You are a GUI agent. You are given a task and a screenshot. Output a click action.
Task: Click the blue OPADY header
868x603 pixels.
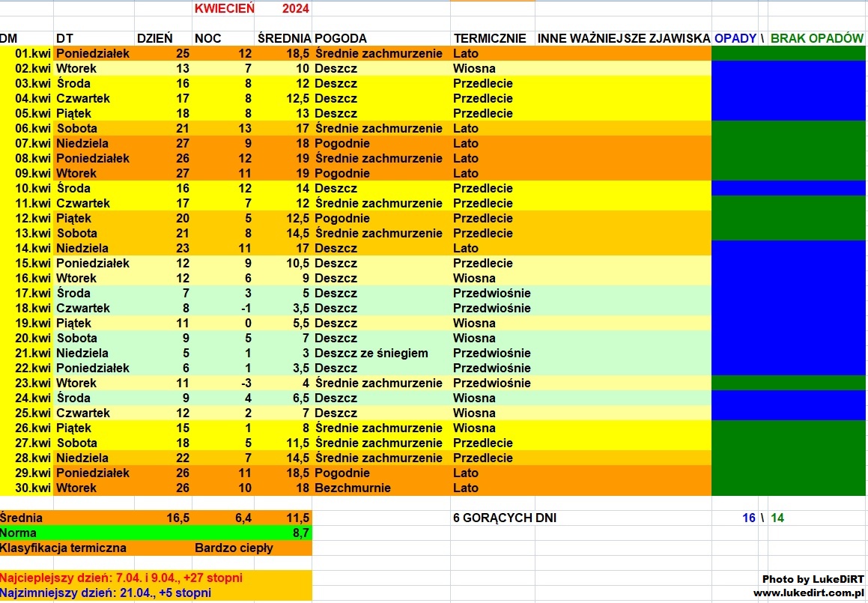pyautogui.click(x=735, y=38)
